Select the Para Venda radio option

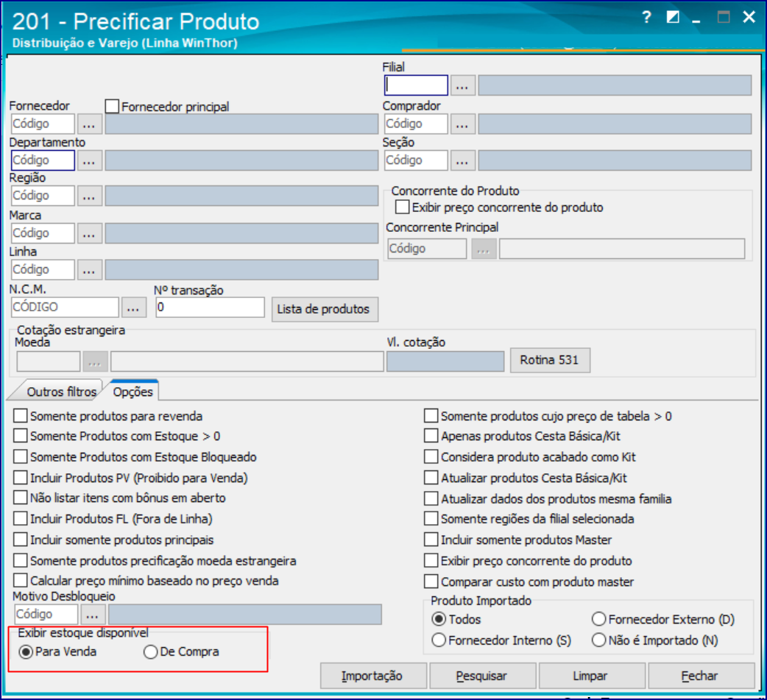click(x=26, y=652)
